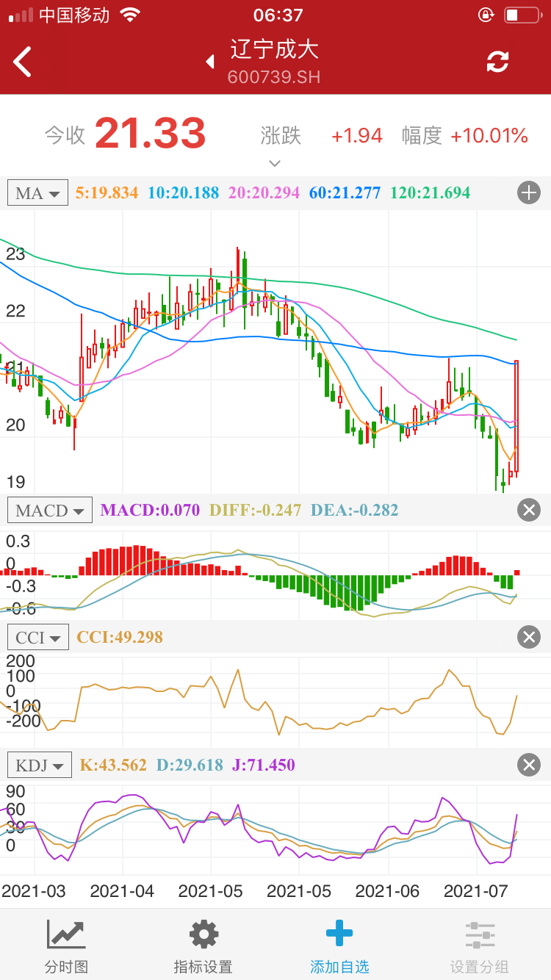The width and height of the screenshot is (551, 980).
Task: Switch to previous stock using left triangle
Action: pyautogui.click(x=210, y=62)
